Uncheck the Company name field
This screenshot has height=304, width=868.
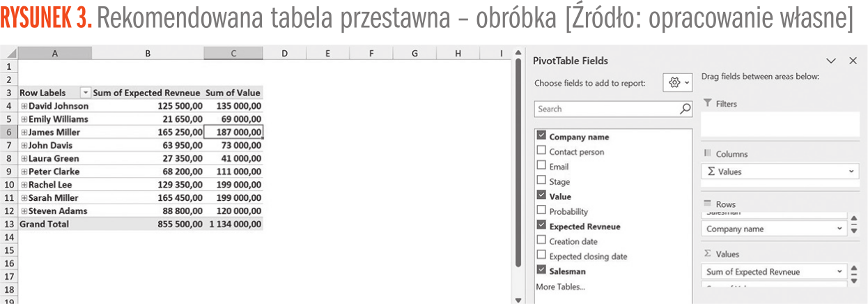tap(541, 137)
